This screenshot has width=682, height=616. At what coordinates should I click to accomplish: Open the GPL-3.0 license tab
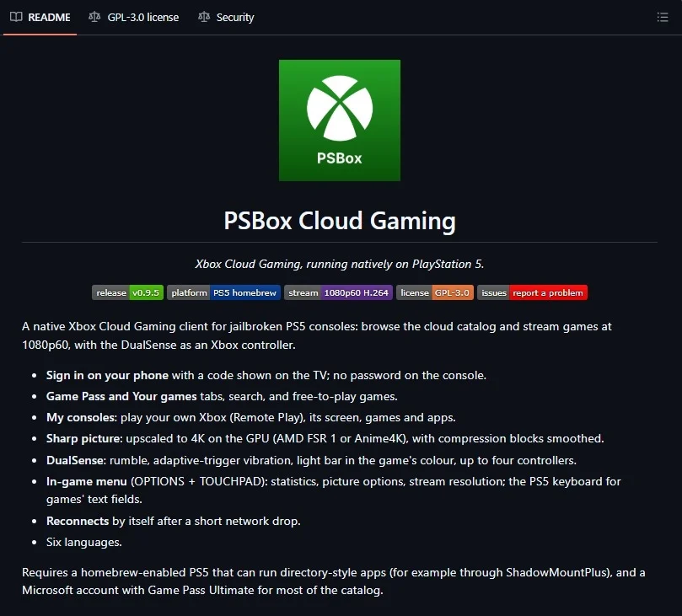pyautogui.click(x=134, y=17)
